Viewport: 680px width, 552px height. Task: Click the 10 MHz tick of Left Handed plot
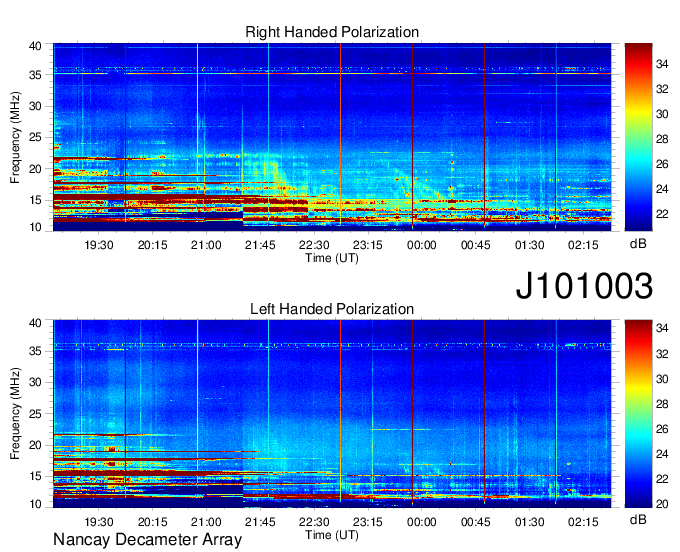point(35,504)
